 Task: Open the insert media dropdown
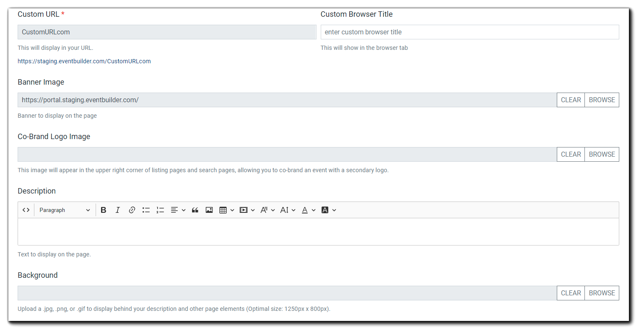point(247,210)
